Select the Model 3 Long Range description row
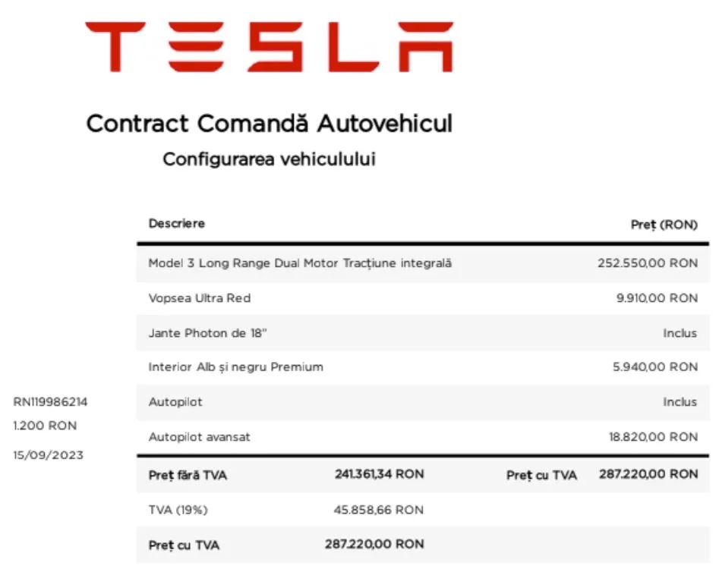The image size is (716, 588). coord(300,263)
